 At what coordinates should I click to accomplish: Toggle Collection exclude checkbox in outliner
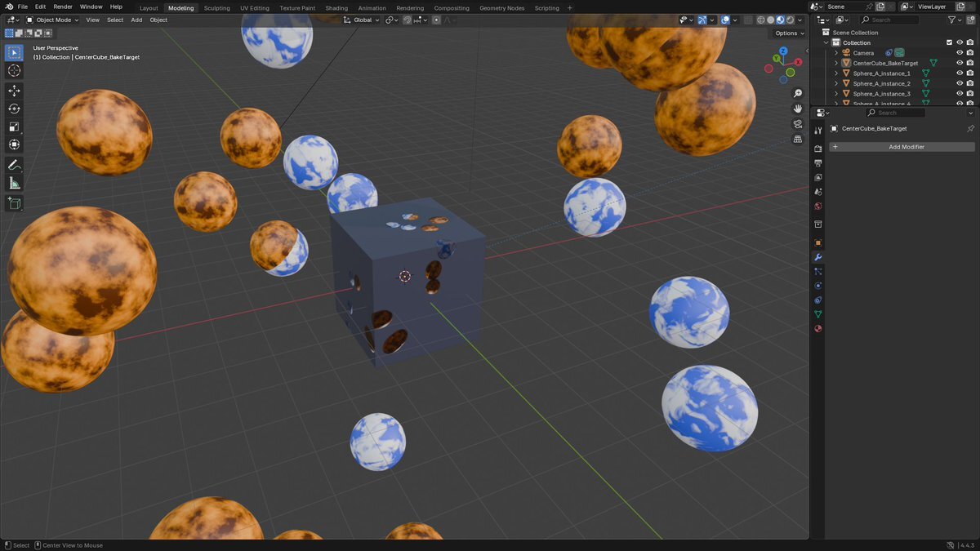(949, 42)
